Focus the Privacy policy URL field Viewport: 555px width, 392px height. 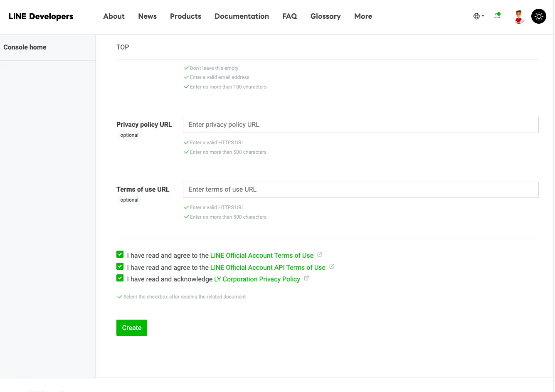(361, 125)
